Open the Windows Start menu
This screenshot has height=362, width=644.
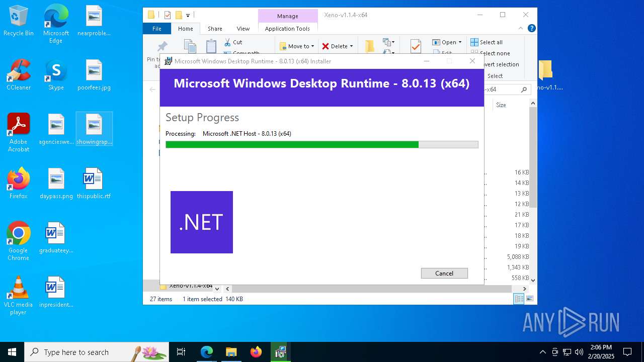tap(12, 352)
